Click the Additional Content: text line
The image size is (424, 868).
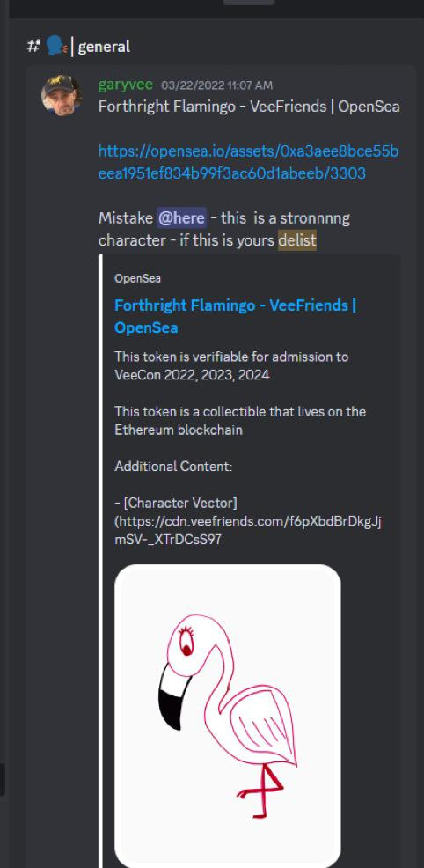(x=173, y=466)
